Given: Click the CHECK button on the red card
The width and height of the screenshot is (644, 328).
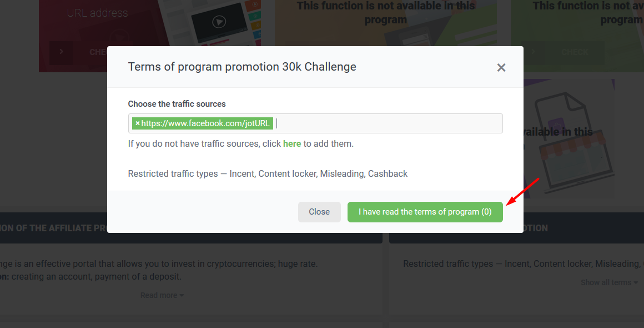Looking at the screenshot, I should (98, 52).
